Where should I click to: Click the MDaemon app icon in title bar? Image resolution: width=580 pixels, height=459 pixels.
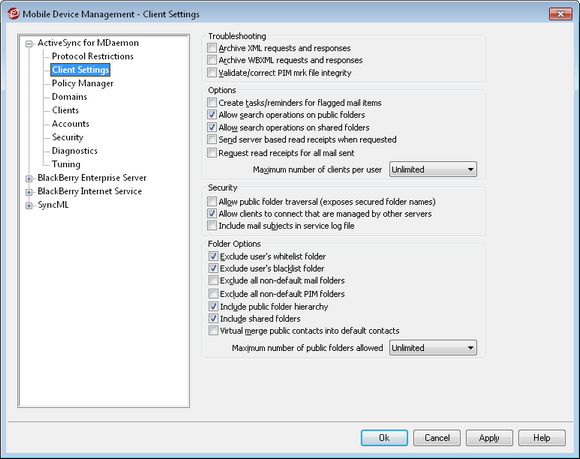click(13, 14)
